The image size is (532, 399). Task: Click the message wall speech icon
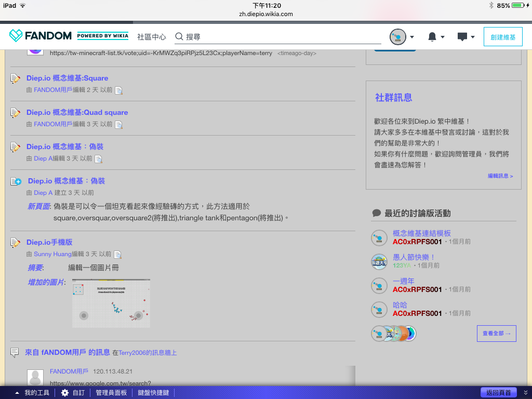coord(15,352)
